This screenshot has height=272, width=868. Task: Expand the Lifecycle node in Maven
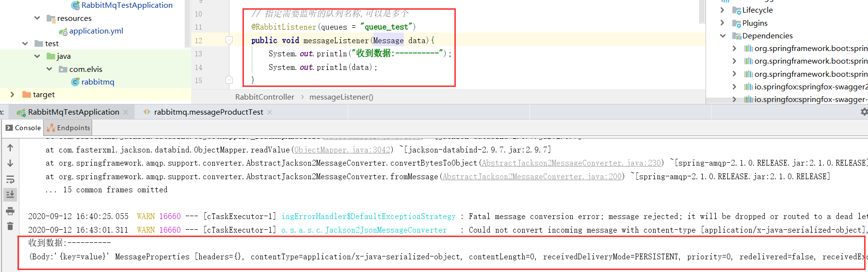(723, 10)
